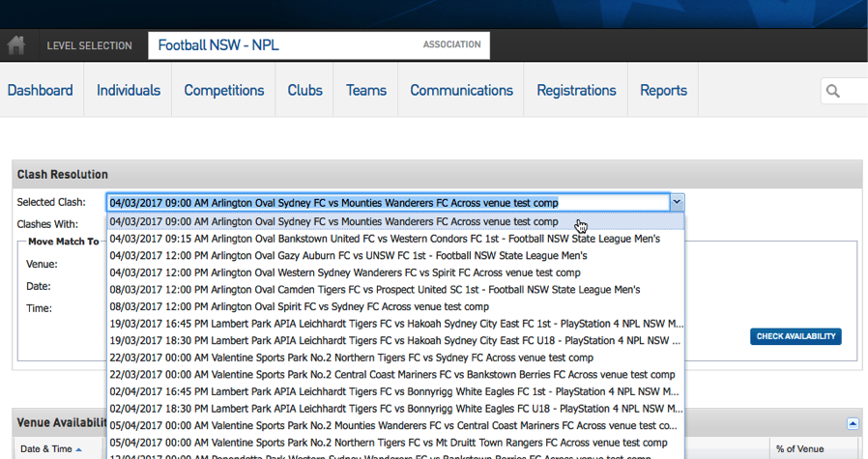This screenshot has height=459, width=868.
Task: Click the Check Availability button
Action: click(796, 336)
